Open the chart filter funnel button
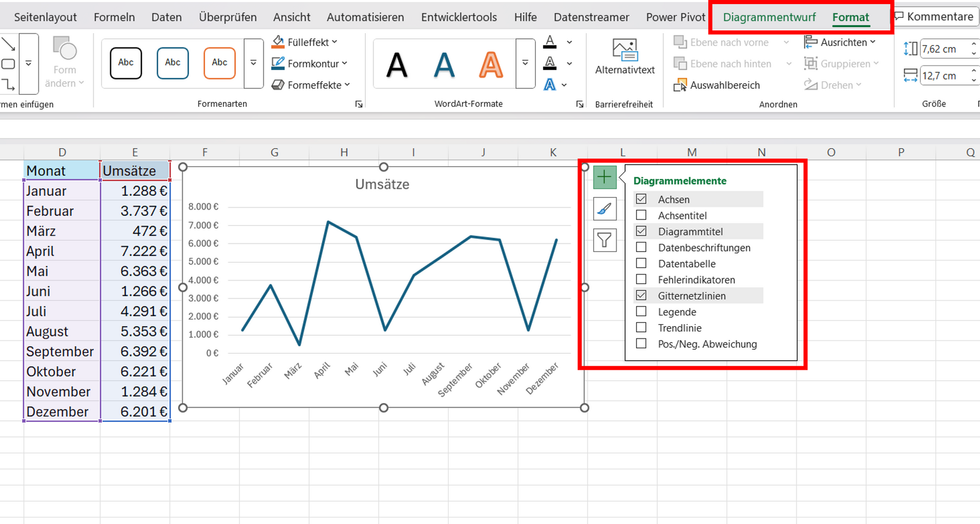980x524 pixels. point(604,240)
